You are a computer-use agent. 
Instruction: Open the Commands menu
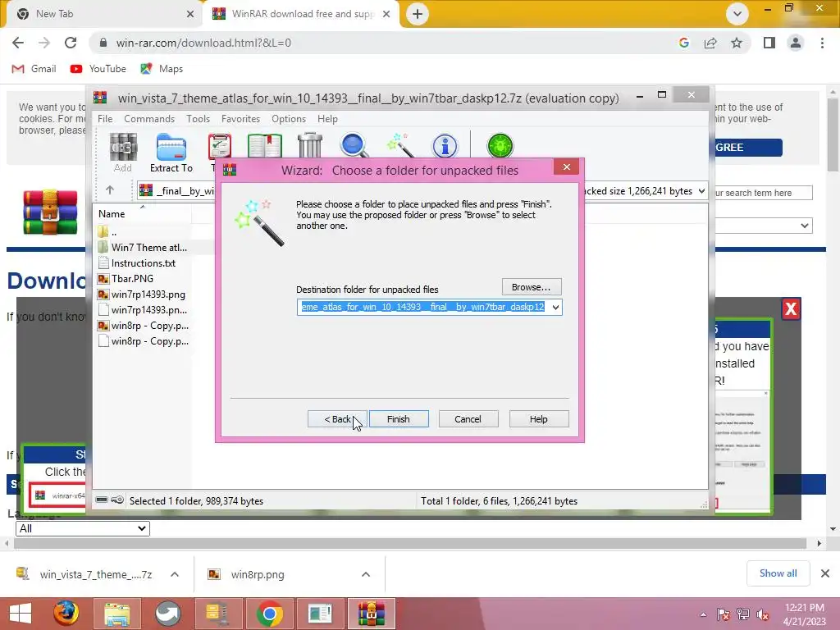[149, 119]
